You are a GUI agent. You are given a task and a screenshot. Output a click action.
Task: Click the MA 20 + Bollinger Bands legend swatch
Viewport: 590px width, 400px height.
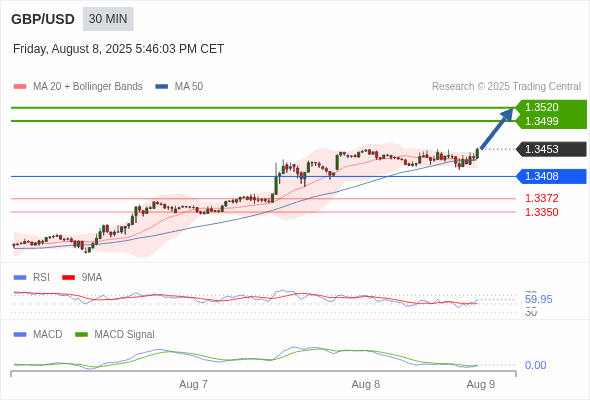(x=20, y=87)
